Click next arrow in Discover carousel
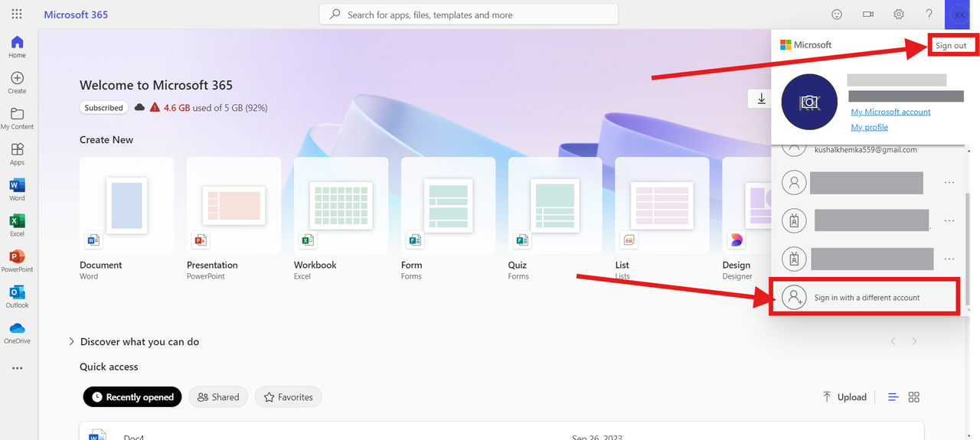 point(914,341)
